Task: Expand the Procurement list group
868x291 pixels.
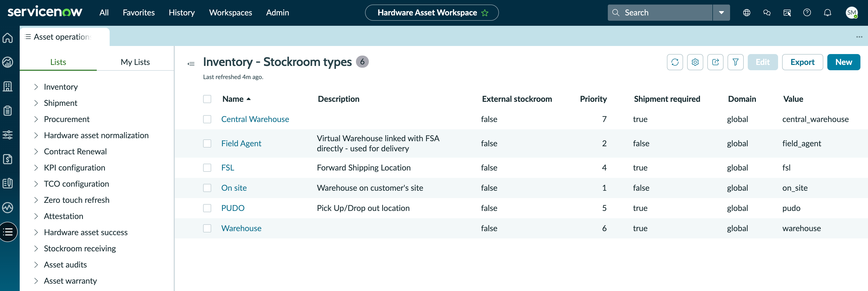Action: [x=36, y=119]
